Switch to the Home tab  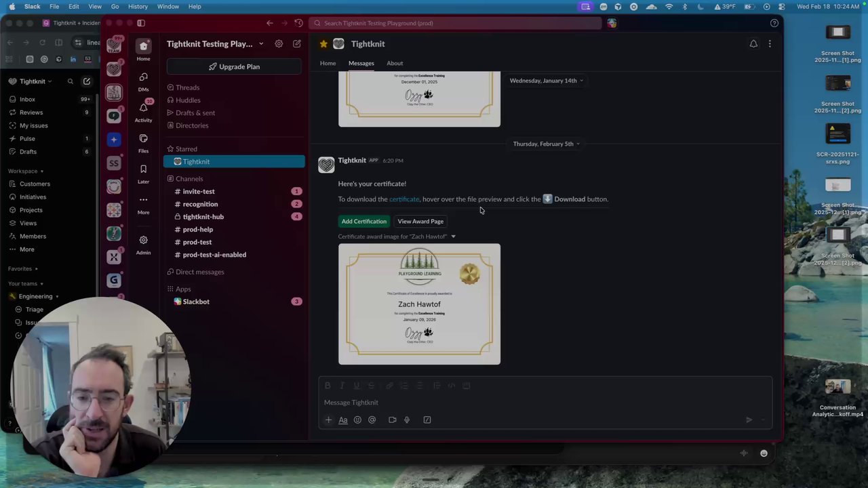click(328, 63)
